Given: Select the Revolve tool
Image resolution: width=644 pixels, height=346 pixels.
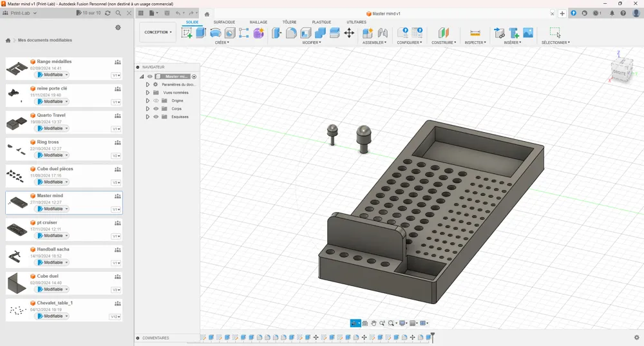Looking at the screenshot, I should click(x=215, y=33).
